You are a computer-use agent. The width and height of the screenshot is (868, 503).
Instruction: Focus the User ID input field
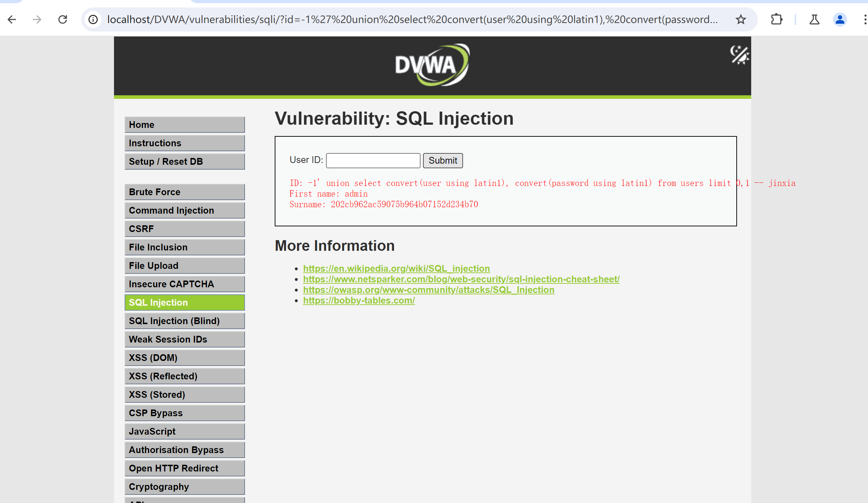[x=373, y=160]
